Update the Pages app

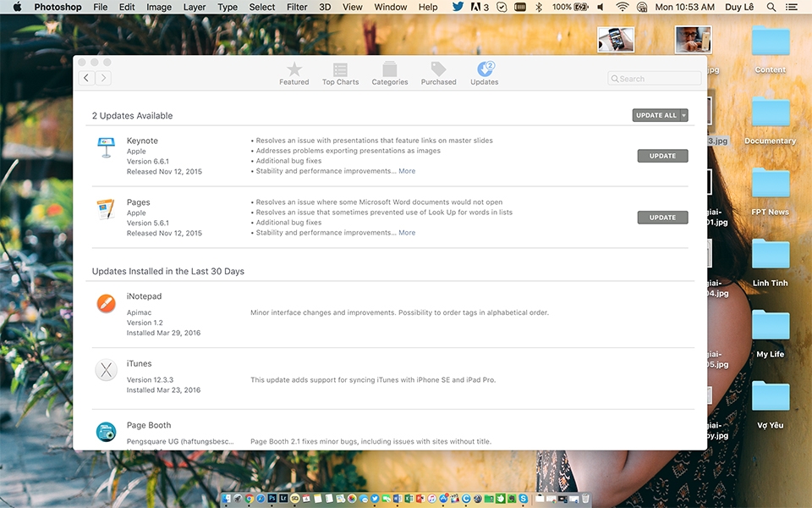662,218
